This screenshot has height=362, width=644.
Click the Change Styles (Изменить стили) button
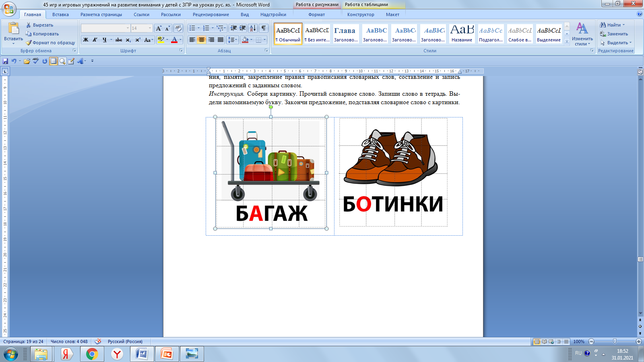[582, 34]
